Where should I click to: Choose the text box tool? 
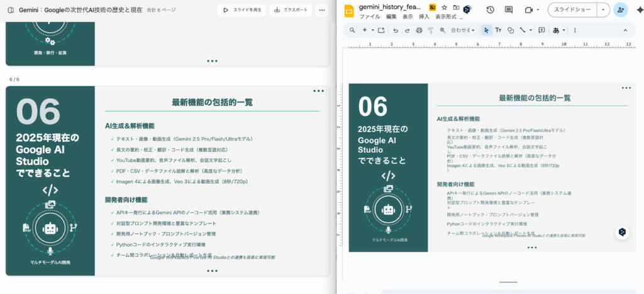point(498,30)
